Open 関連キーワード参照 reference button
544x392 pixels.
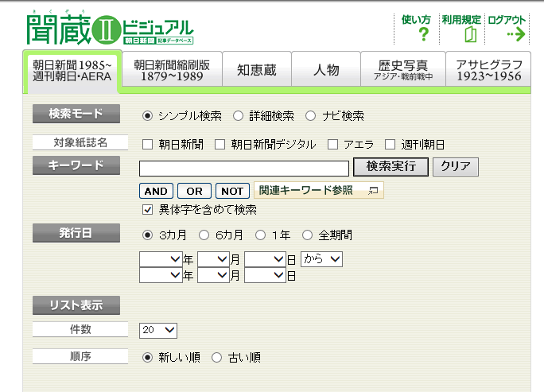pos(319,191)
